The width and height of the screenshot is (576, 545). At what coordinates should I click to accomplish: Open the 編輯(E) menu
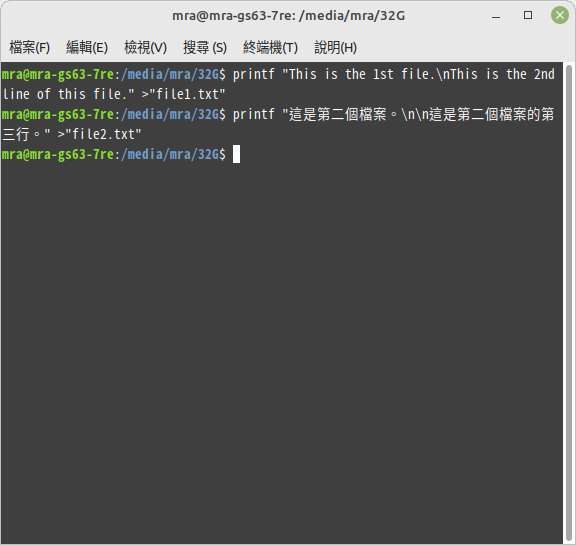(x=87, y=47)
